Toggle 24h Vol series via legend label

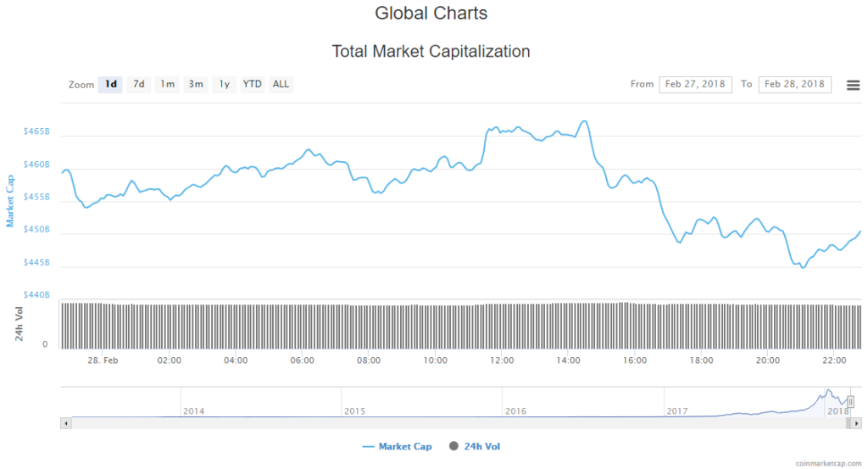487,446
